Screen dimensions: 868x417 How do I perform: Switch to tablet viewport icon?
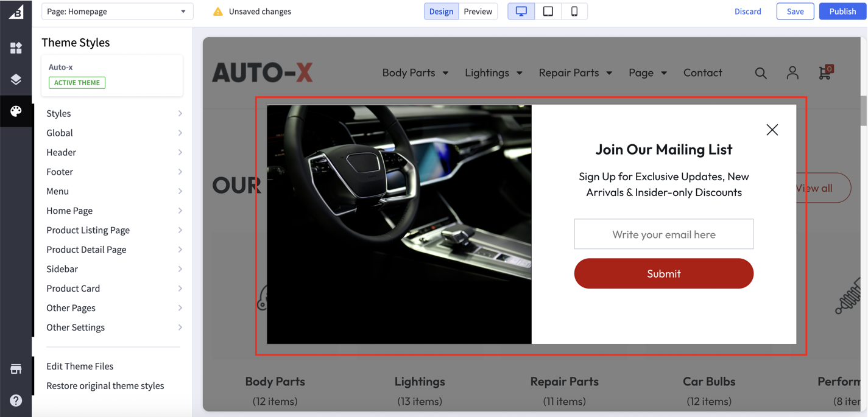[548, 12]
